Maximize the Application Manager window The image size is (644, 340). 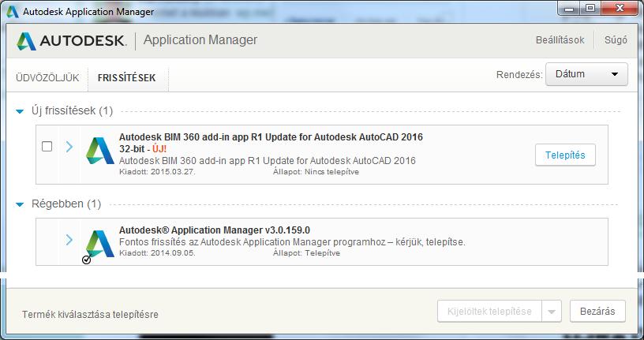[x=590, y=8]
